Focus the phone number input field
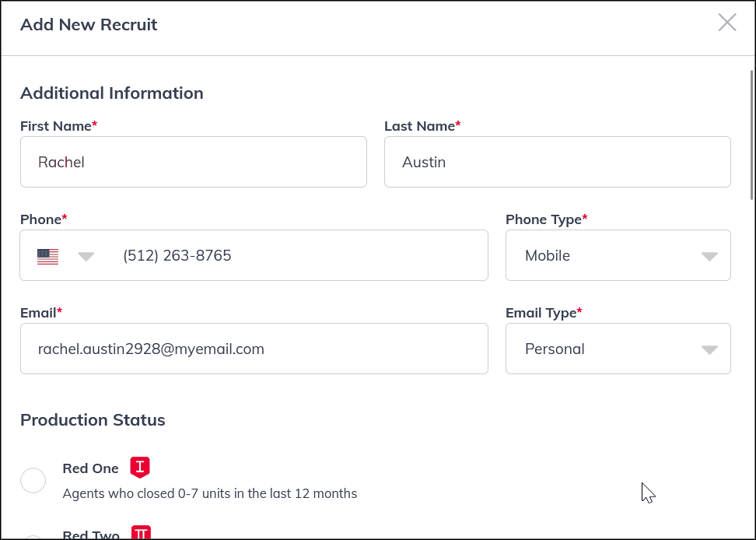This screenshot has width=756, height=540. (299, 255)
